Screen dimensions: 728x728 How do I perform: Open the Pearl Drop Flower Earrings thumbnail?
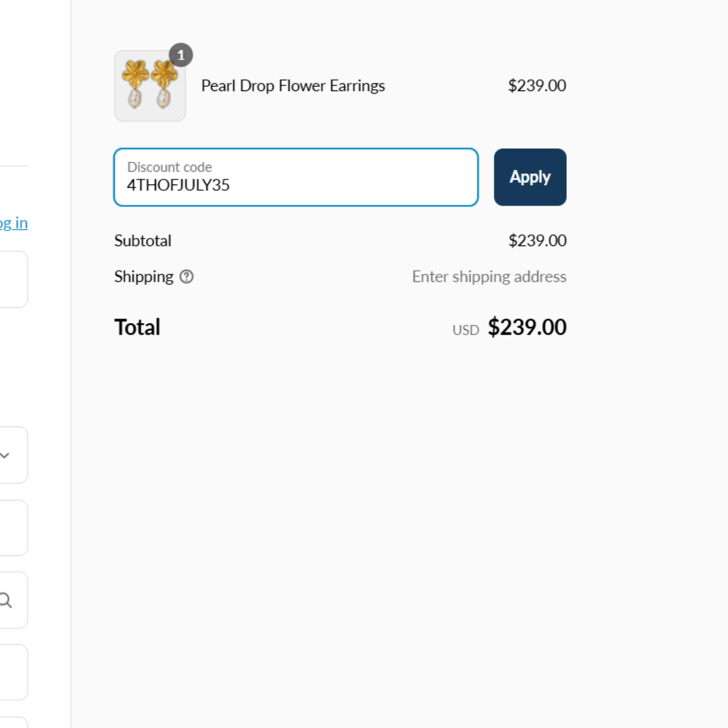[x=150, y=86]
